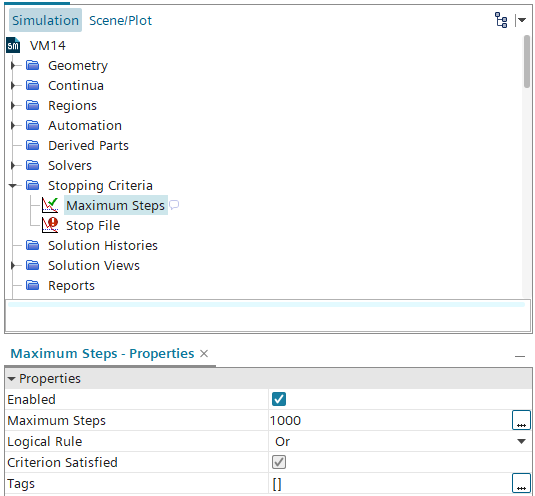This screenshot has height=496, width=535.
Task: Collapse the Stopping Criteria node
Action: point(13,186)
